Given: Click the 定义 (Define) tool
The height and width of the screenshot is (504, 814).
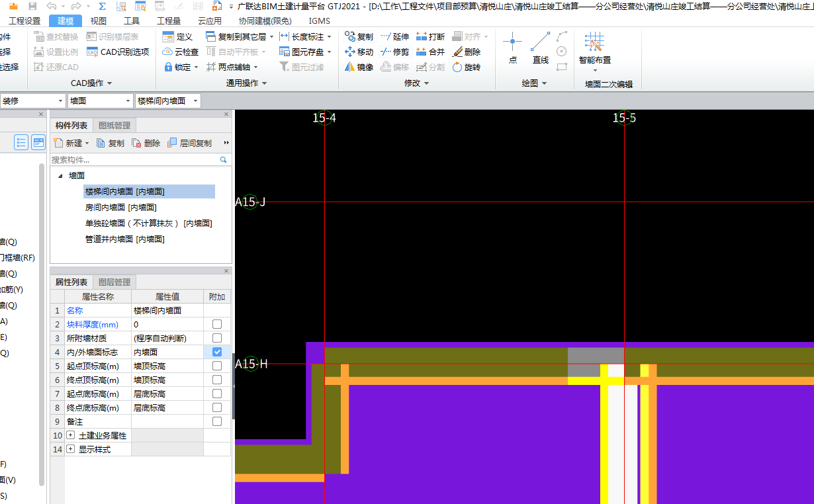Looking at the screenshot, I should 177,36.
